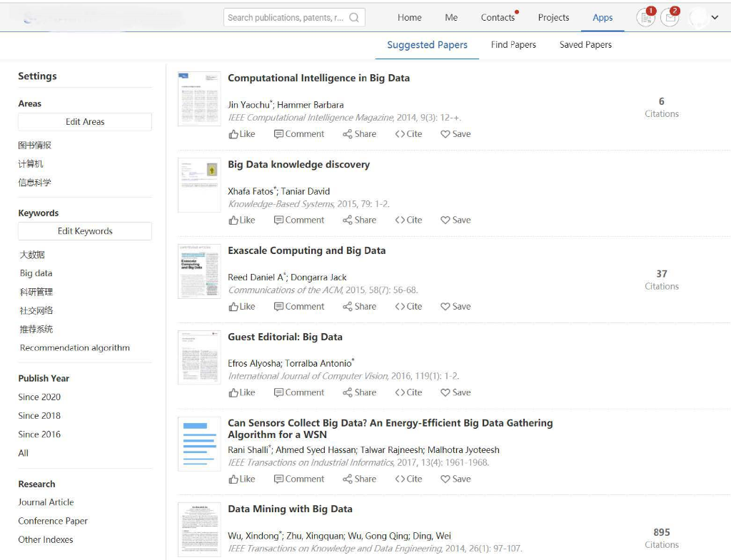Open the Data Mining with Big Data thumbnail
Image resolution: width=731 pixels, height=560 pixels.
199,529
